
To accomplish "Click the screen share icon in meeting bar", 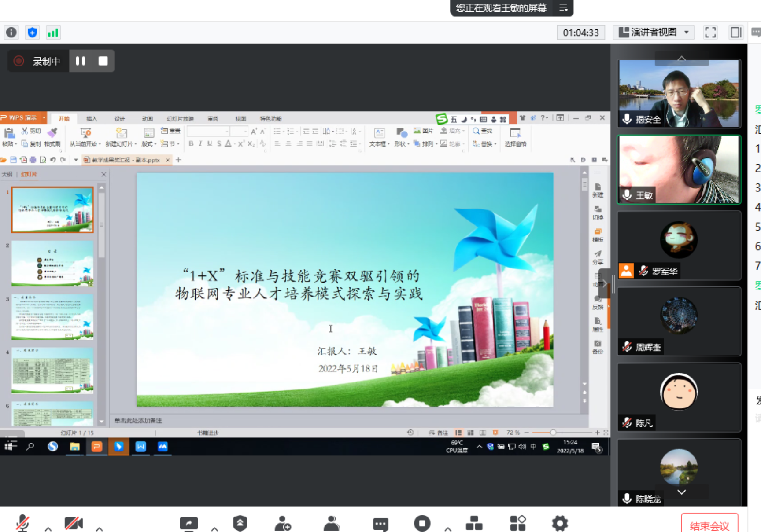I will click(188, 523).
